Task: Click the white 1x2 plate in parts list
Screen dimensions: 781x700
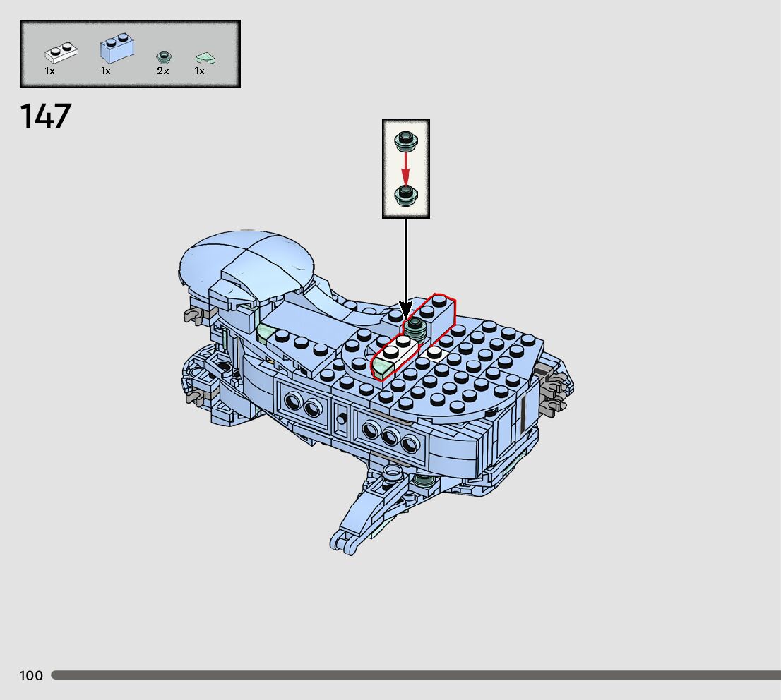Action: pos(61,52)
